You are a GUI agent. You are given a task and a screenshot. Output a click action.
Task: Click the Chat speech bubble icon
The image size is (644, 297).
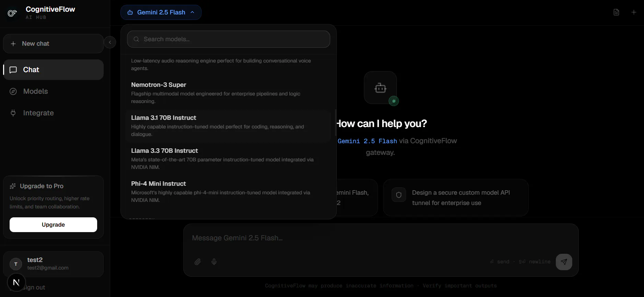(13, 70)
